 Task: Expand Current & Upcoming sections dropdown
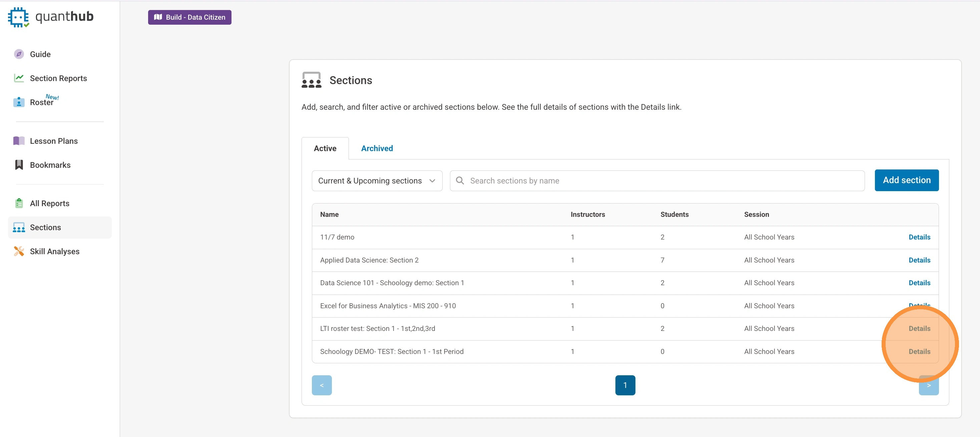377,181
